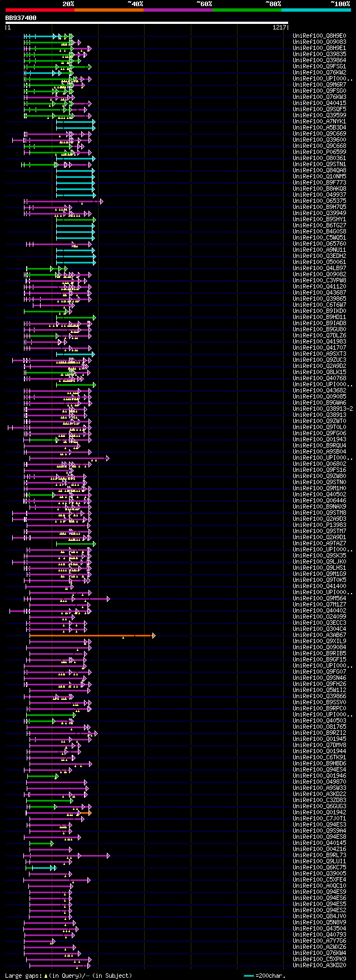This screenshot has height=980, width=356.
Task: Click the cyan ~100% identity legend segment
Action: coord(316,10)
